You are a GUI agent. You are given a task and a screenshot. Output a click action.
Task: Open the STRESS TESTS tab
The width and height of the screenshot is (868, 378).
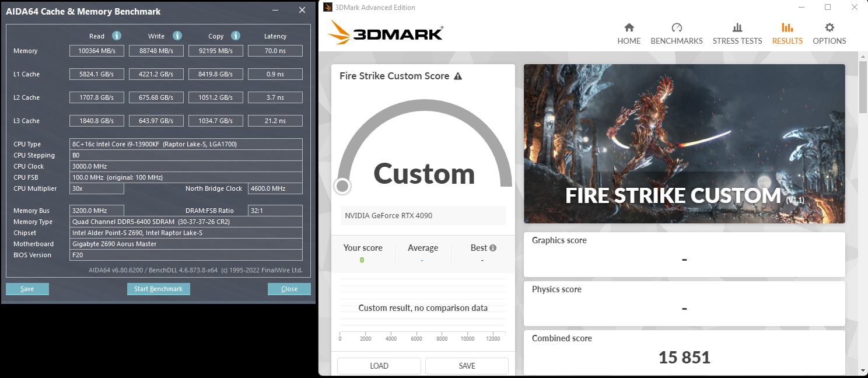pyautogui.click(x=737, y=34)
